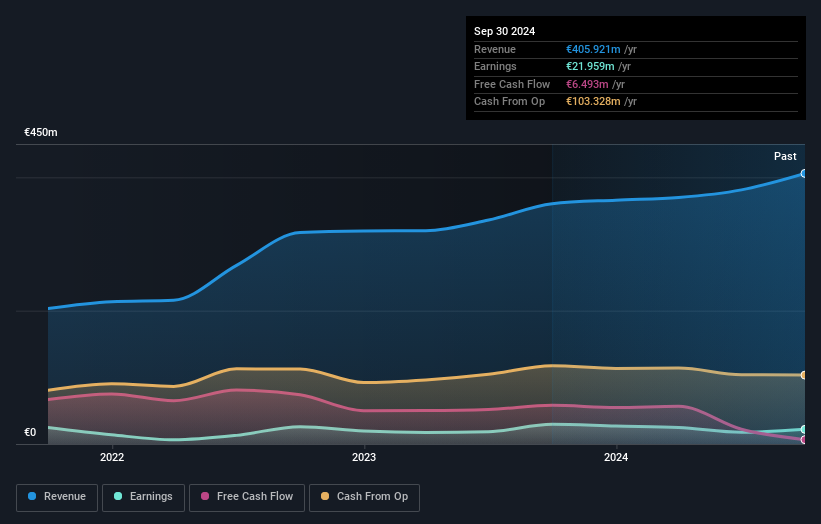This screenshot has height=524, width=821.
Task: Toggle the Cash From Op legend series
Action: click(364, 497)
